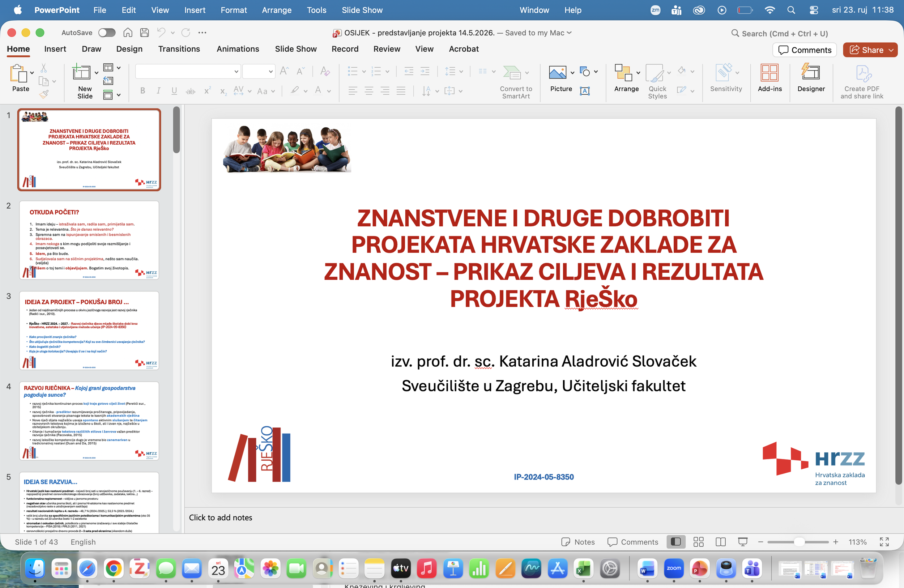
Task: Click the Cut scissors icon
Action: tap(44, 68)
